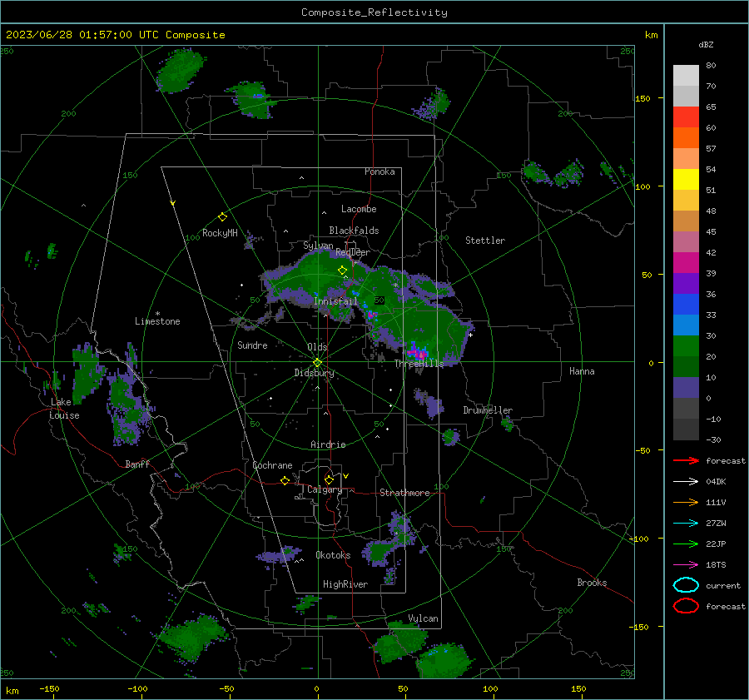
Task: Click the magenta 18TS arrow icon
Action: pos(686,565)
